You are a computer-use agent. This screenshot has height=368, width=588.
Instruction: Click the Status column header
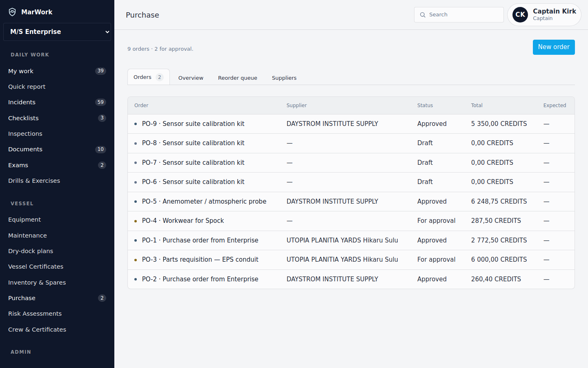coord(425,105)
